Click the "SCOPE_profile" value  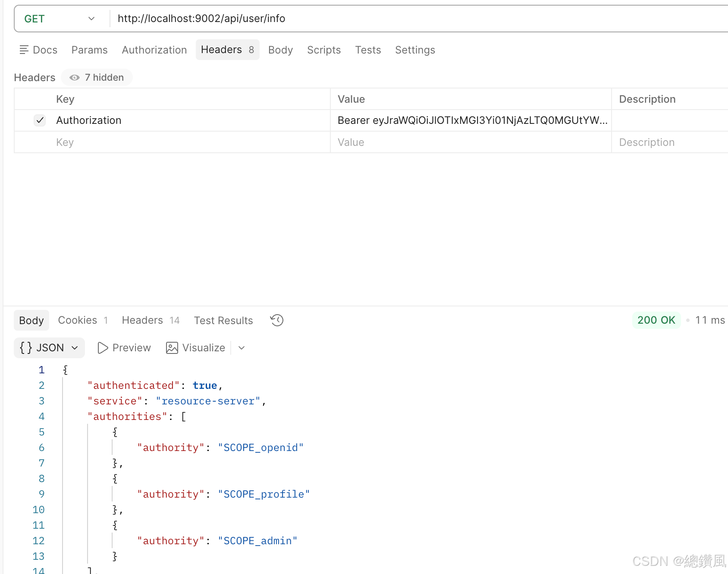[x=264, y=494]
